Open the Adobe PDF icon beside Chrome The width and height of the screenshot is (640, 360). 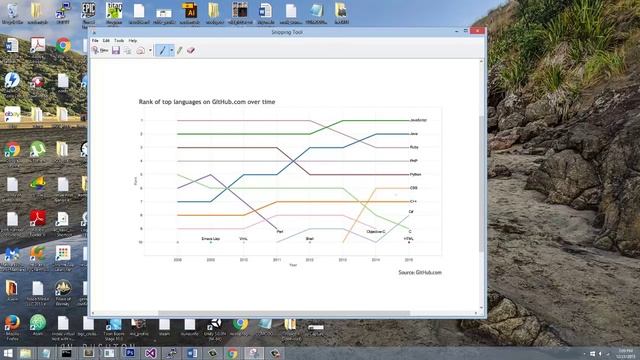coord(38,45)
